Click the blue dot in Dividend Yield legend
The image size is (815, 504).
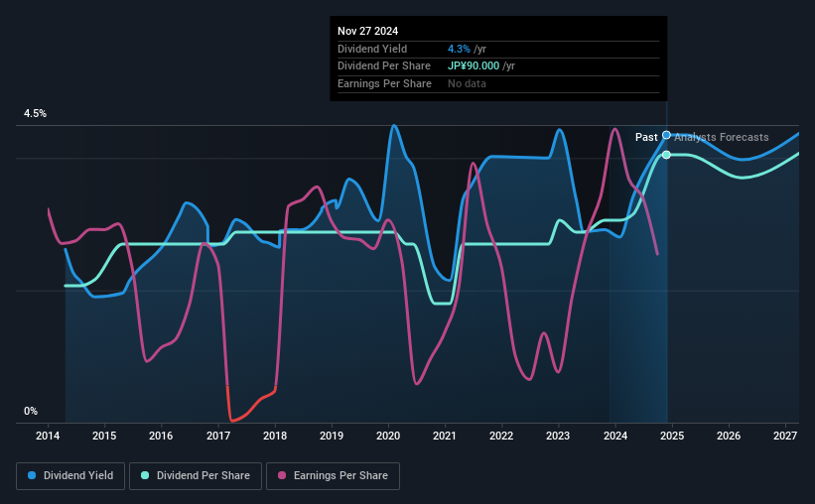[x=32, y=475]
